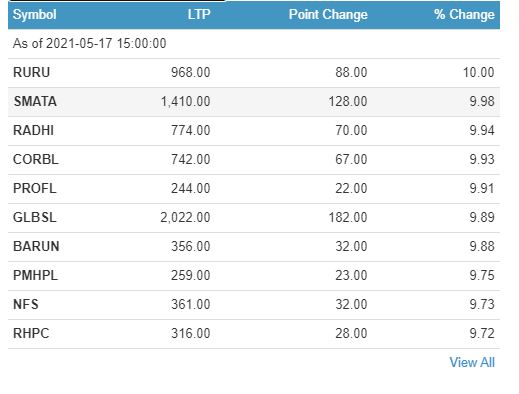Open the CORBL stock entry
The image size is (519, 394).
point(36,159)
